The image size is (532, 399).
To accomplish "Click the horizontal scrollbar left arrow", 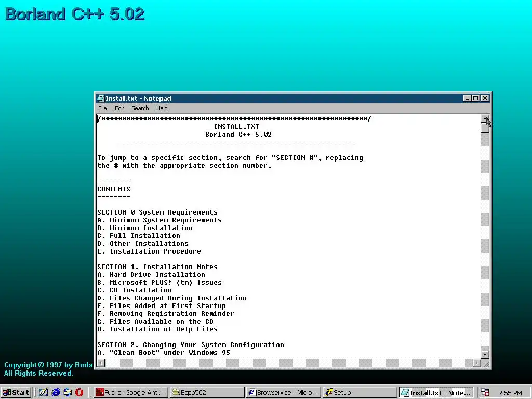I will [x=101, y=363].
